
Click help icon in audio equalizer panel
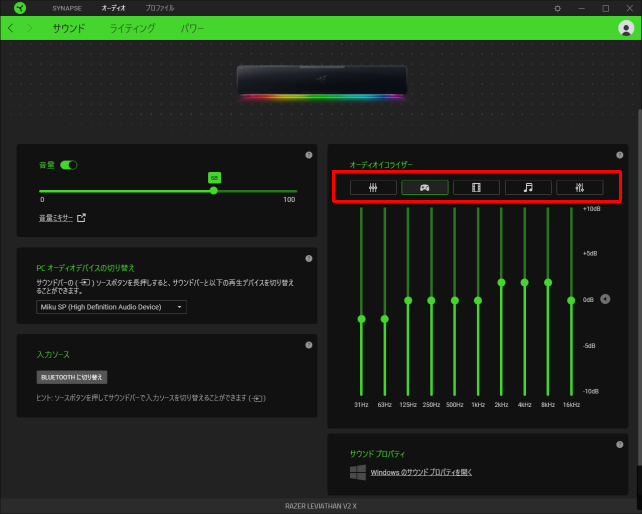pos(620,155)
